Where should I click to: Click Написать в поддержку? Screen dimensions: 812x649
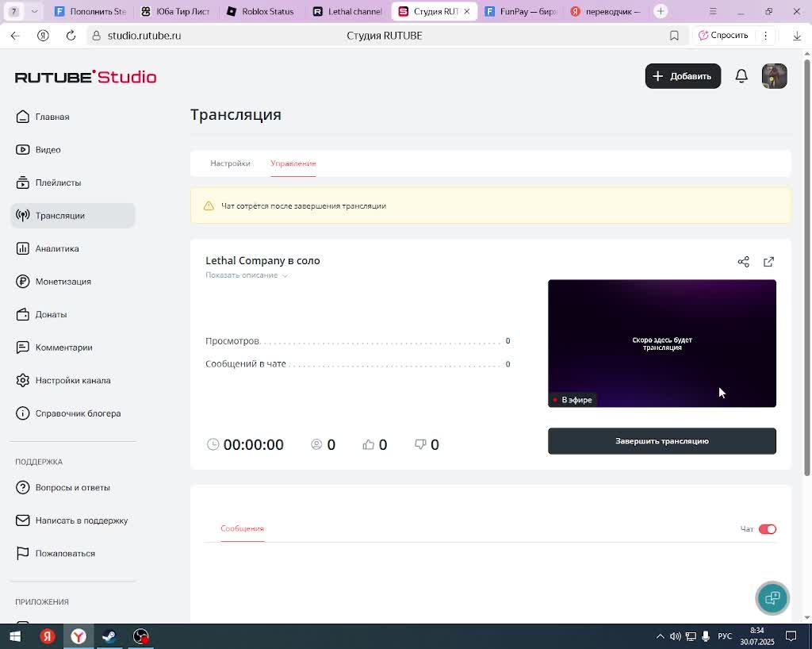[71, 520]
